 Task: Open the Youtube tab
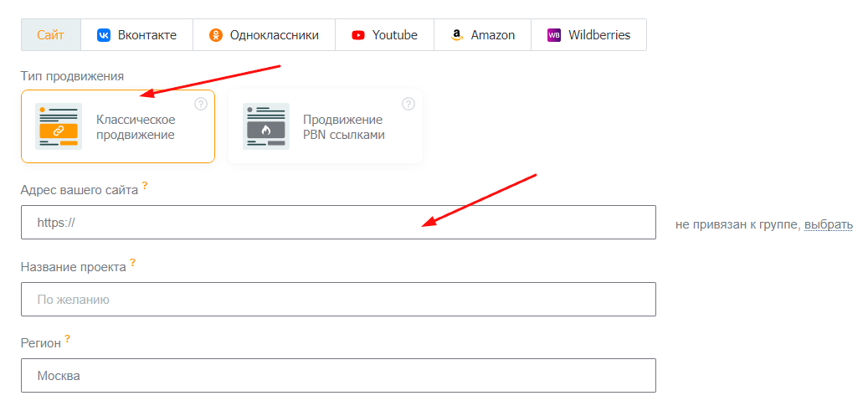tap(384, 35)
